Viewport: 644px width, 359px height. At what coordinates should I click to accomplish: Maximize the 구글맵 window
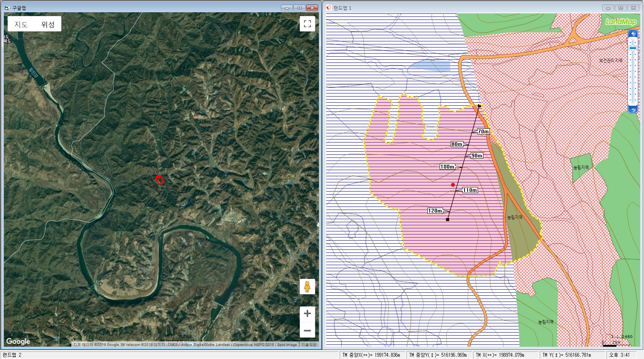[299, 8]
